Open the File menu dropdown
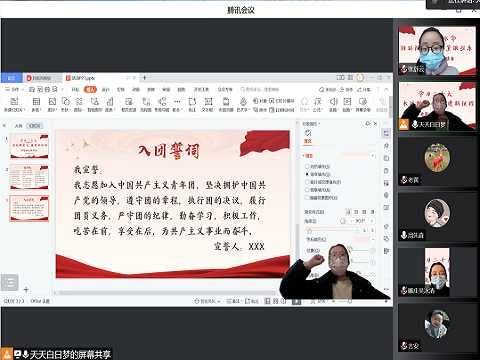This screenshot has width=480, height=360. coord(15,89)
